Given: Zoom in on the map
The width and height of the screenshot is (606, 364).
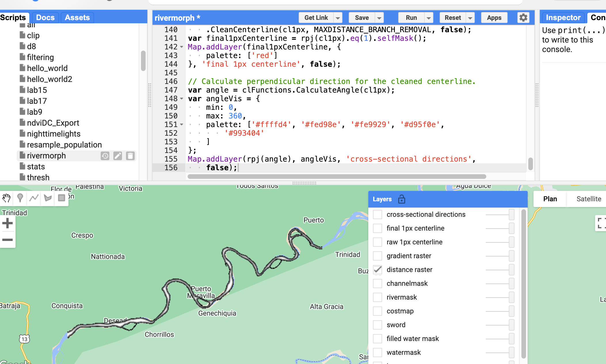Looking at the screenshot, I should 7,223.
